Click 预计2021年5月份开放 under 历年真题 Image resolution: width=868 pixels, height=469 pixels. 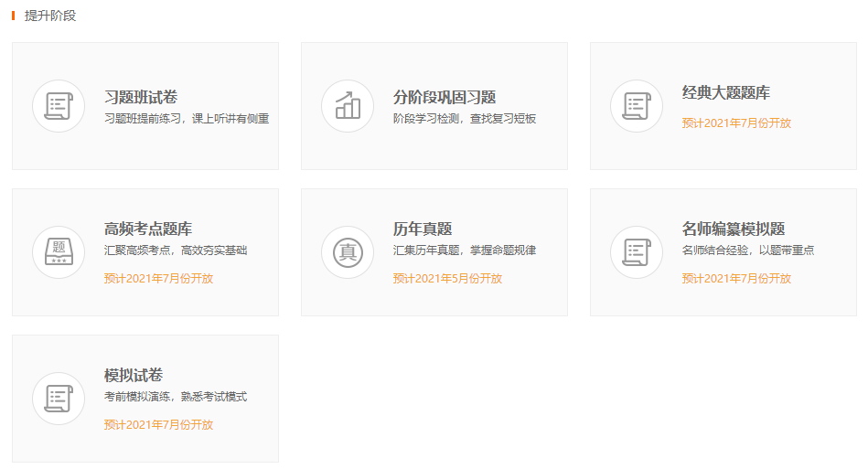click(x=447, y=279)
